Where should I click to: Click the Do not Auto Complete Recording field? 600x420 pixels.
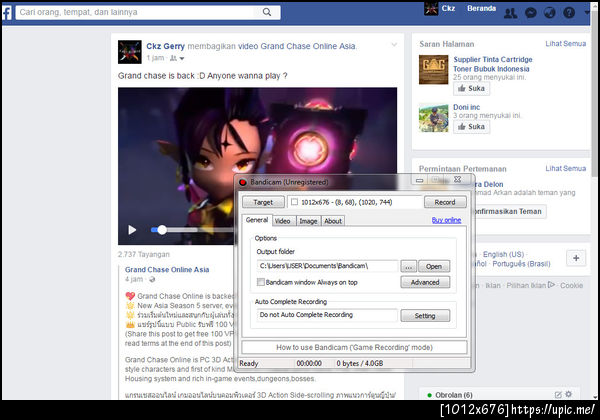tap(328, 315)
